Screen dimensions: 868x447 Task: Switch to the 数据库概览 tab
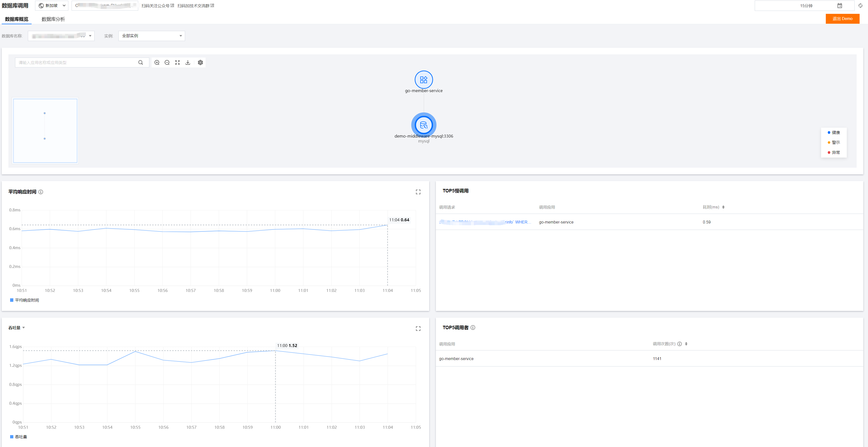pyautogui.click(x=17, y=19)
